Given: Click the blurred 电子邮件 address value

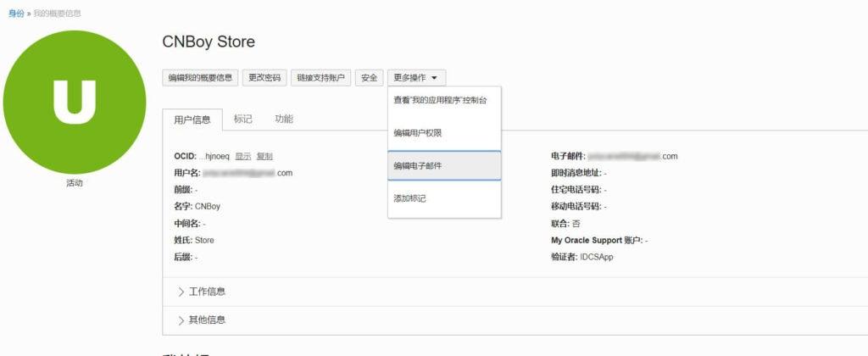Looking at the screenshot, I should click(x=632, y=156).
